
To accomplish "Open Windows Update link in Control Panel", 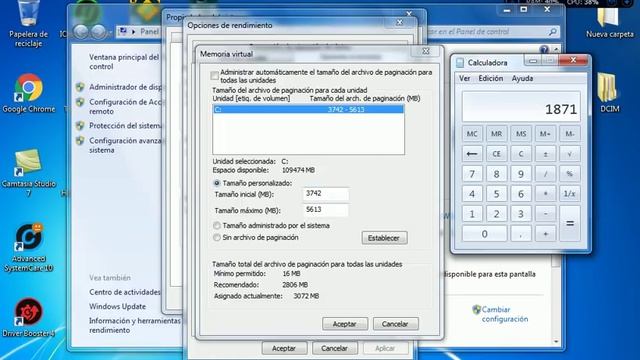I will pos(118,307).
